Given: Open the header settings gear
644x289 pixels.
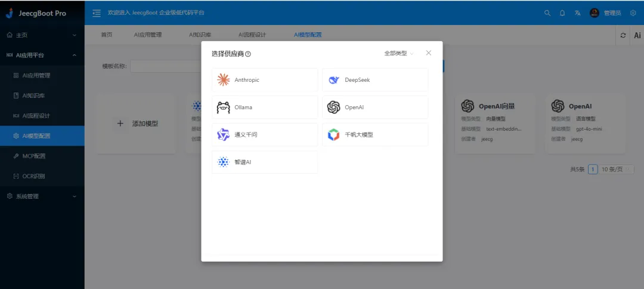Looking at the screenshot, I should (x=633, y=13).
